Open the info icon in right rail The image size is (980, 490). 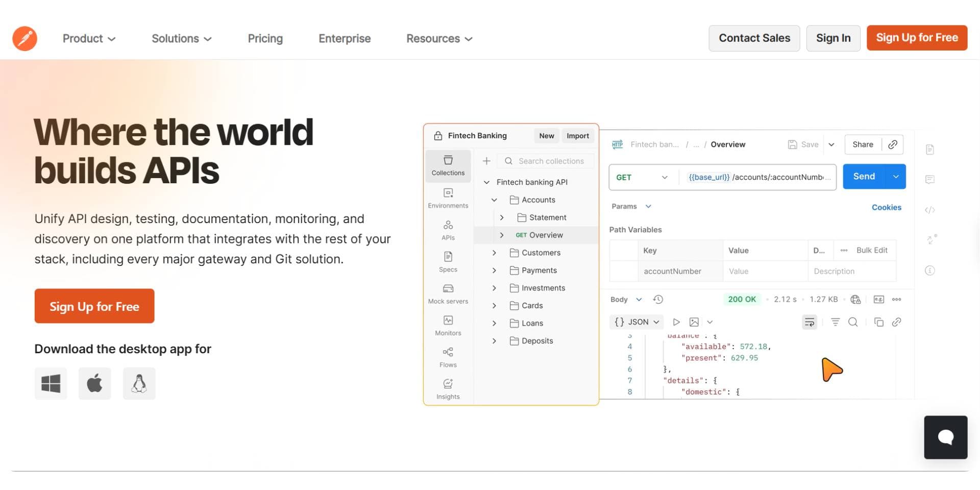click(x=929, y=271)
